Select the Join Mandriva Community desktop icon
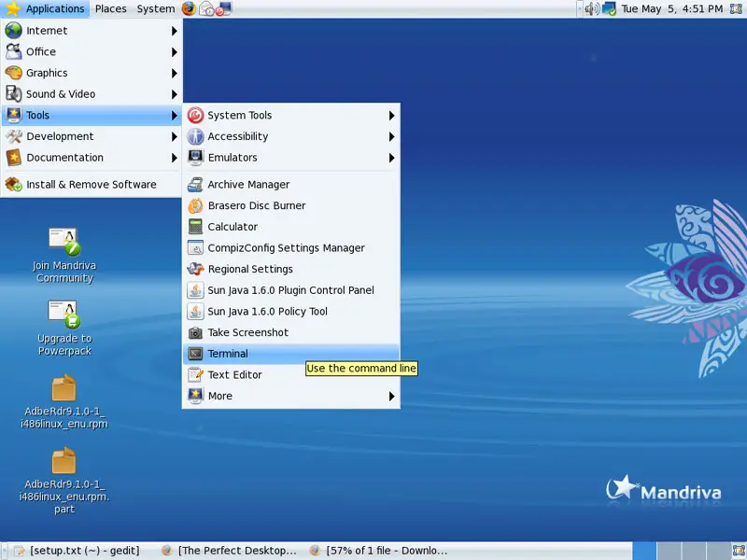Screen dimensions: 747x560 pyautogui.click(x=64, y=256)
